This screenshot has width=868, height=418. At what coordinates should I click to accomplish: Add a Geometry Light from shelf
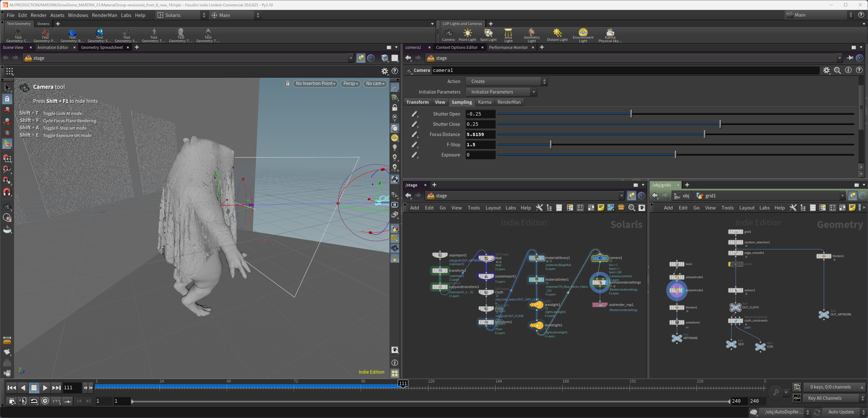click(532, 35)
